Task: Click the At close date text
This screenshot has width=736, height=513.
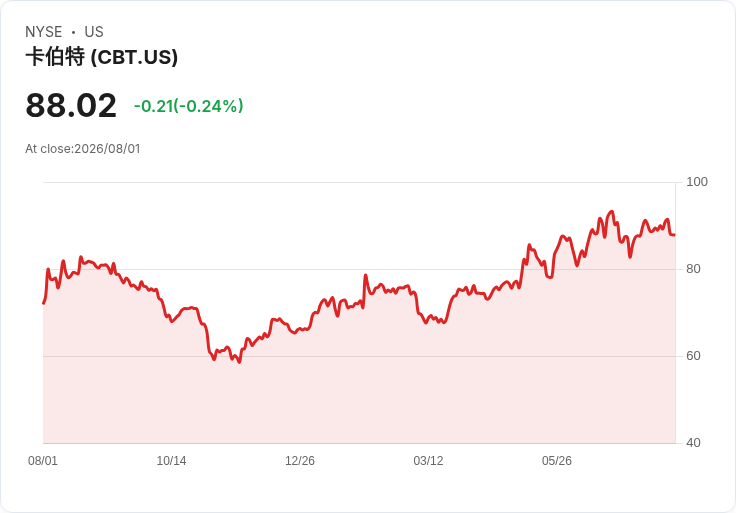Action: click(83, 149)
